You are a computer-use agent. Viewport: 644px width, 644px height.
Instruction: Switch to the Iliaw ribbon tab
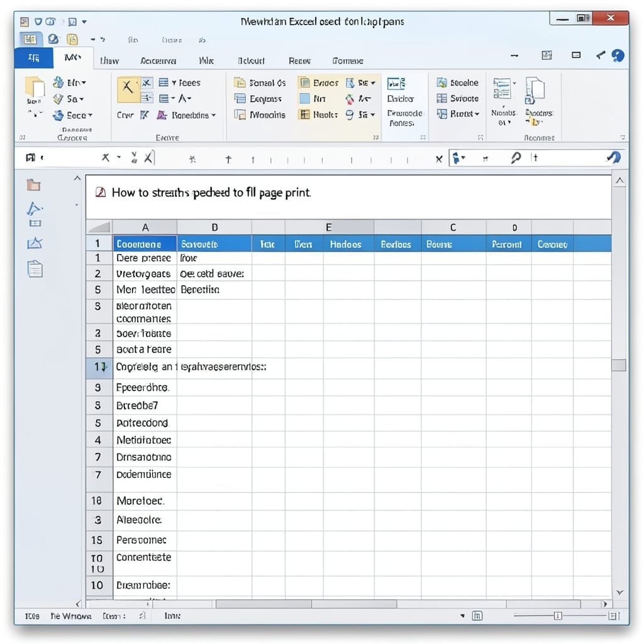click(x=109, y=61)
